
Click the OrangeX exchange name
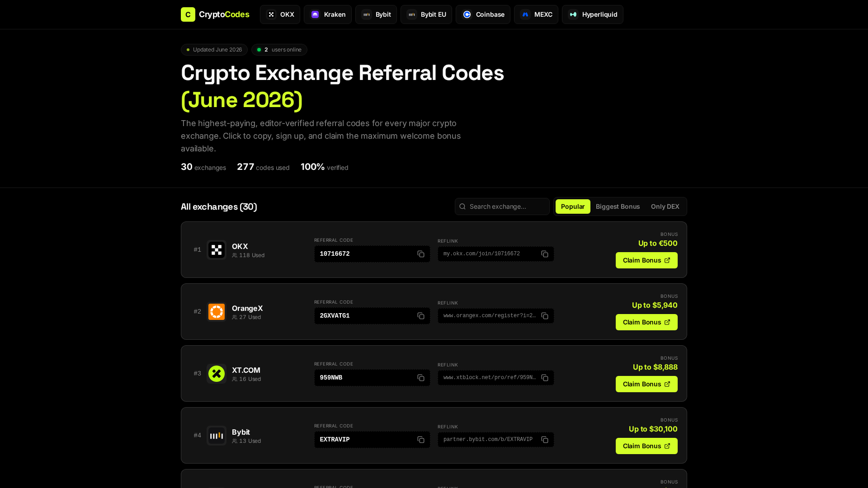(x=247, y=308)
